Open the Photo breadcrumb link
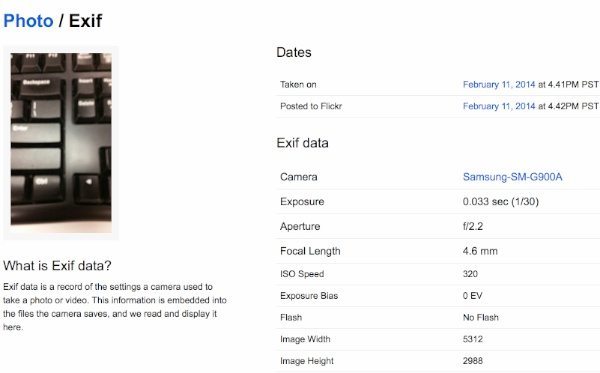Viewport: 600px width, 373px height. [x=28, y=21]
